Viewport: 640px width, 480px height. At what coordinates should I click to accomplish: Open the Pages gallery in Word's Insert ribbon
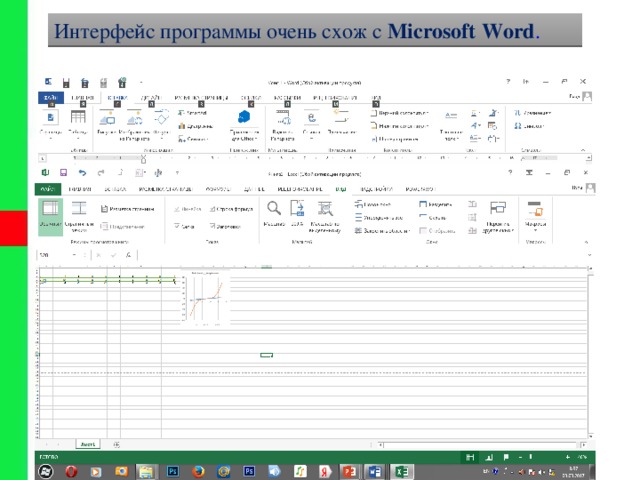point(51,123)
